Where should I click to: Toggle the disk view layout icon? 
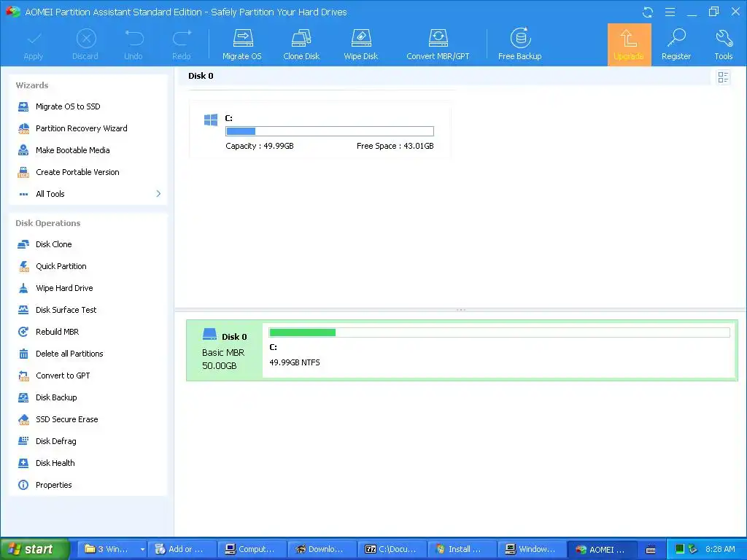[723, 77]
